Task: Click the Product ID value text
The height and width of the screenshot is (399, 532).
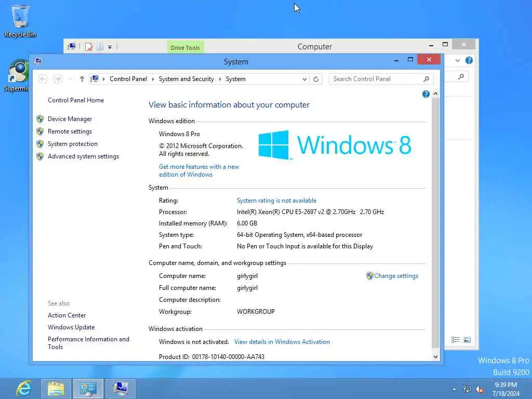Action: (228, 356)
